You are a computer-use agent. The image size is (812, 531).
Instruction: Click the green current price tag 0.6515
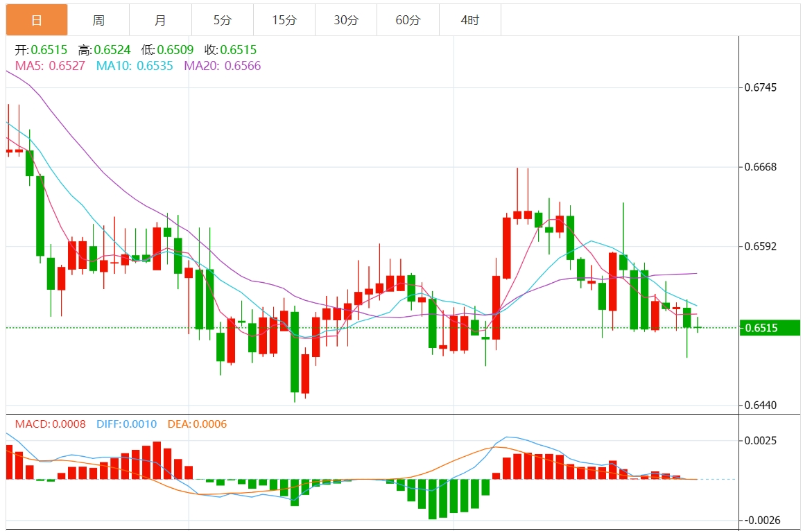[x=770, y=328]
